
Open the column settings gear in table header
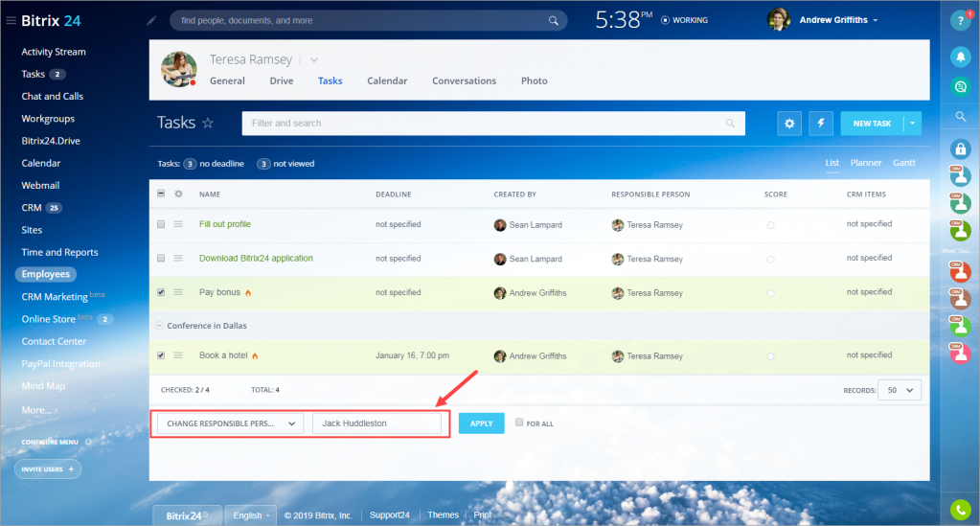(x=179, y=194)
